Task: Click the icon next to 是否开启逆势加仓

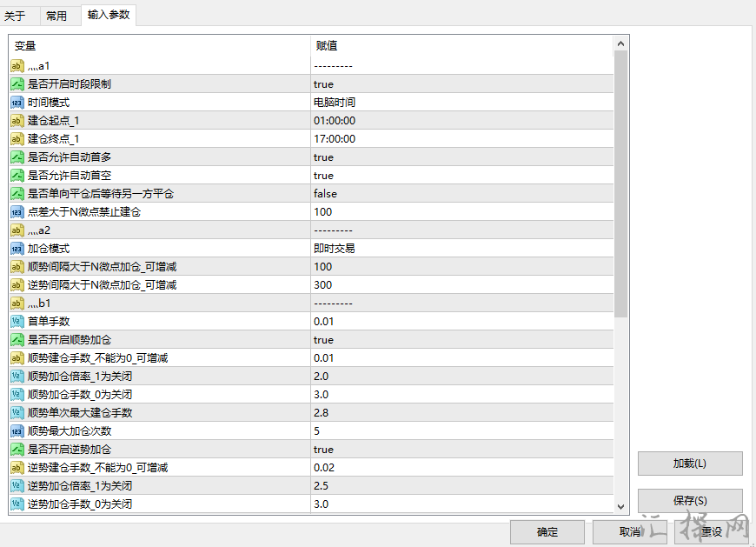Action: tap(17, 450)
